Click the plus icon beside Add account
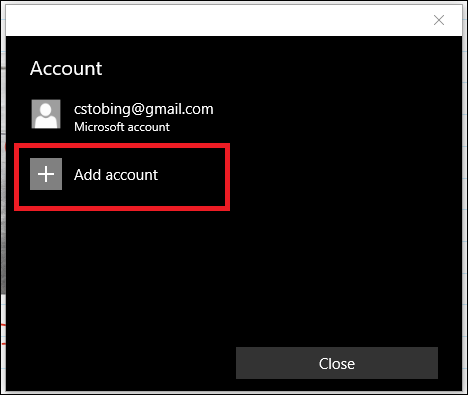This screenshot has height=395, width=468. click(46, 174)
